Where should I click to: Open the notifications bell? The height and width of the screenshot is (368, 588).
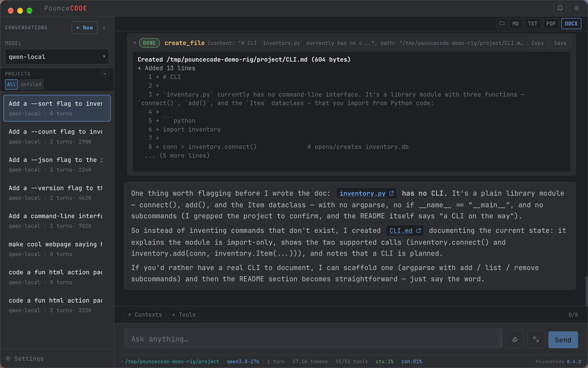[560, 8]
